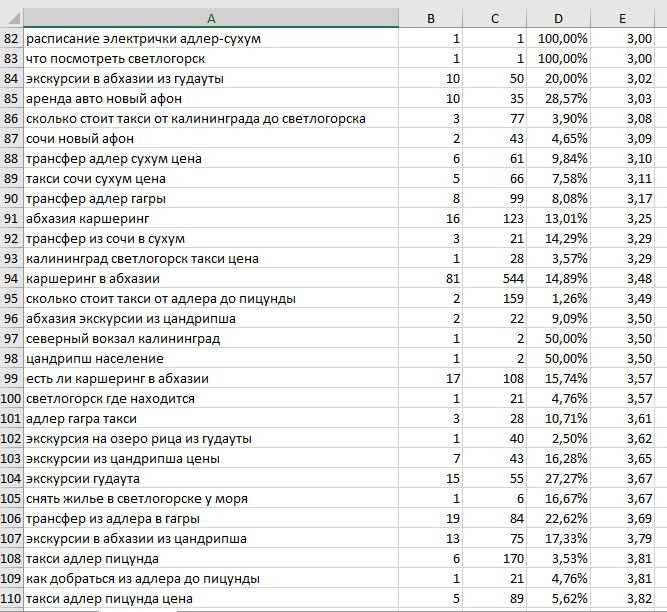
Task: Click cell 'трансфер адлер сухум цена'
Action: (211, 158)
